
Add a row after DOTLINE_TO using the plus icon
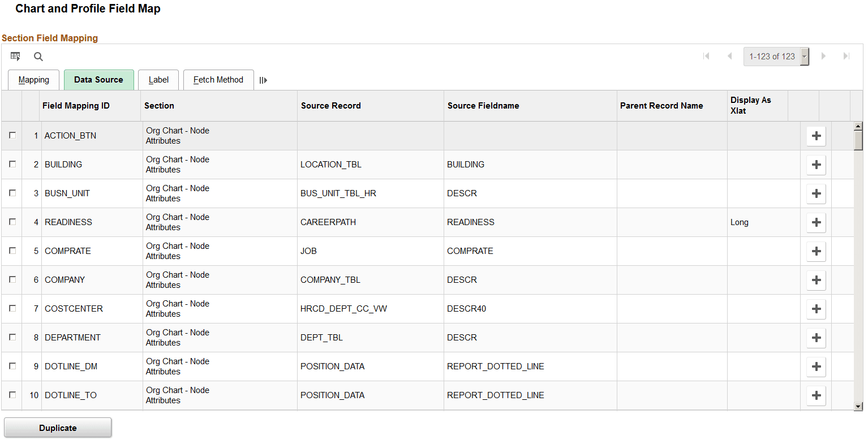816,395
